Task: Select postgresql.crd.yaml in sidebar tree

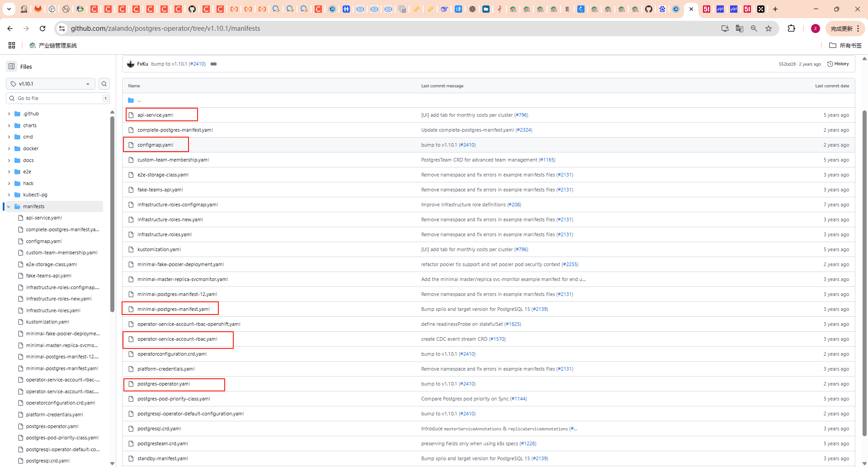Action: [x=47, y=461]
